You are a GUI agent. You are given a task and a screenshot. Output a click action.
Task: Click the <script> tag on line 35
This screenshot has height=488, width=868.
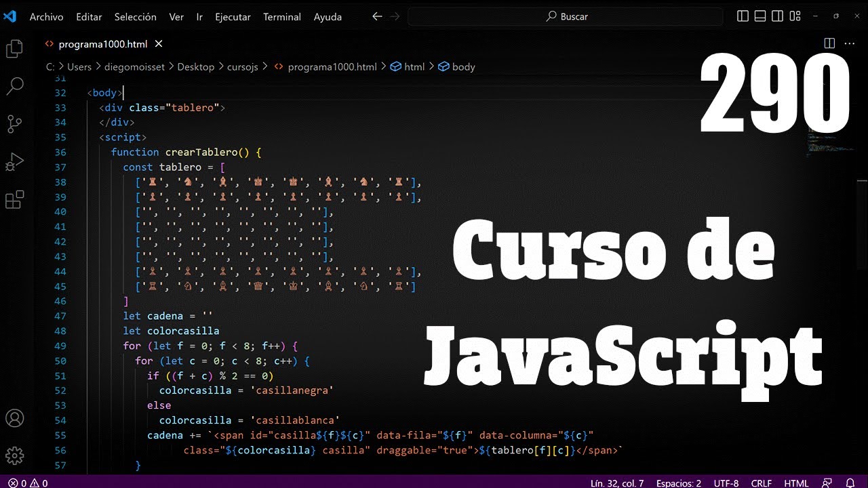coord(123,138)
